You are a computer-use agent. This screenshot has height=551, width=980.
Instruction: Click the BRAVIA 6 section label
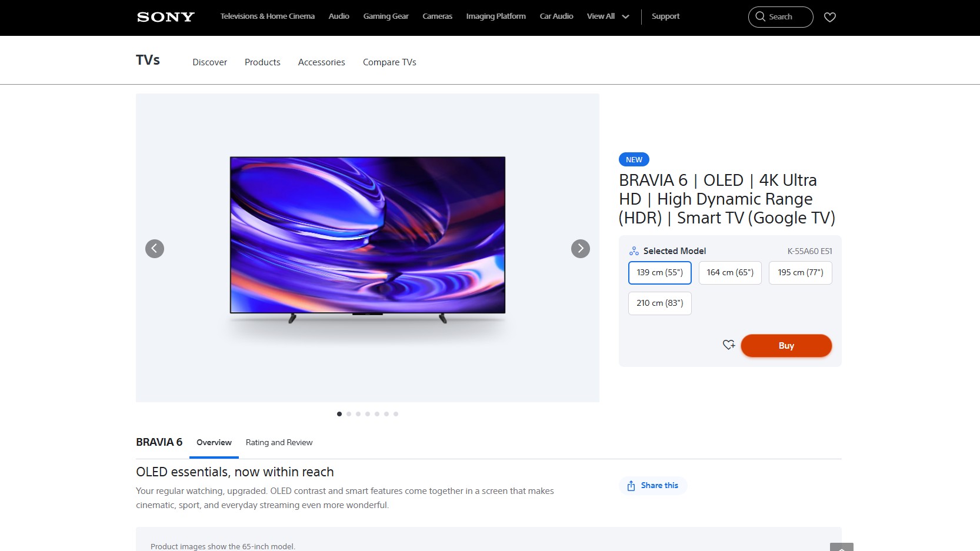point(159,442)
